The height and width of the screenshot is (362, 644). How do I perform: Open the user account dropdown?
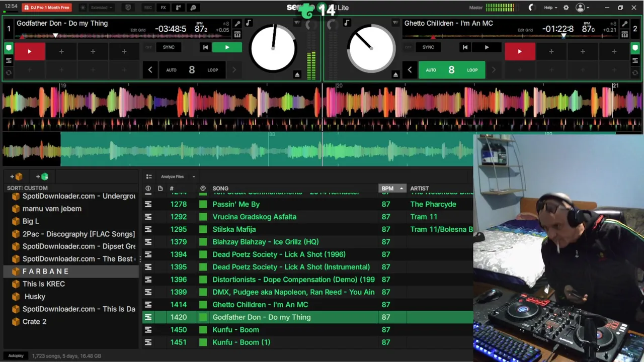[583, 8]
